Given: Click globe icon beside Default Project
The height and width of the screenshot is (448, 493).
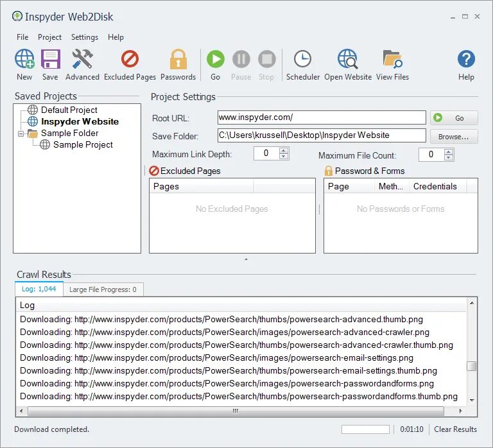Looking at the screenshot, I should (x=32, y=110).
